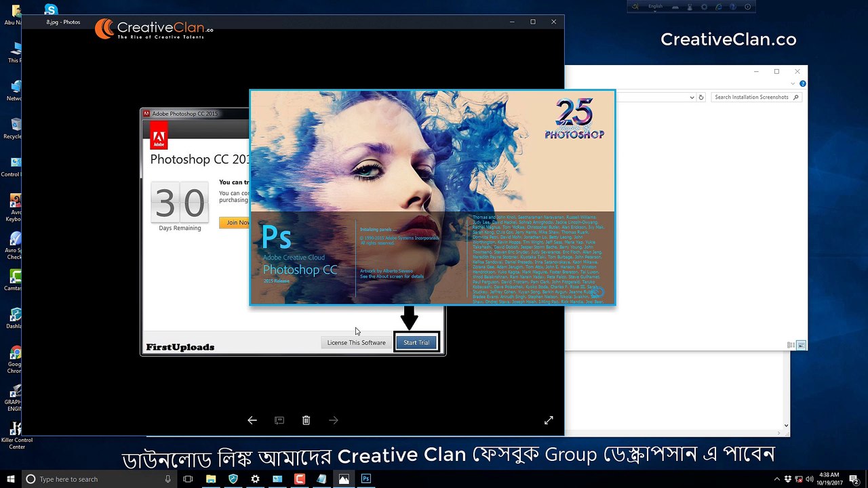Open the Windows Start menu
The width and height of the screenshot is (868, 488).
coord(11,479)
